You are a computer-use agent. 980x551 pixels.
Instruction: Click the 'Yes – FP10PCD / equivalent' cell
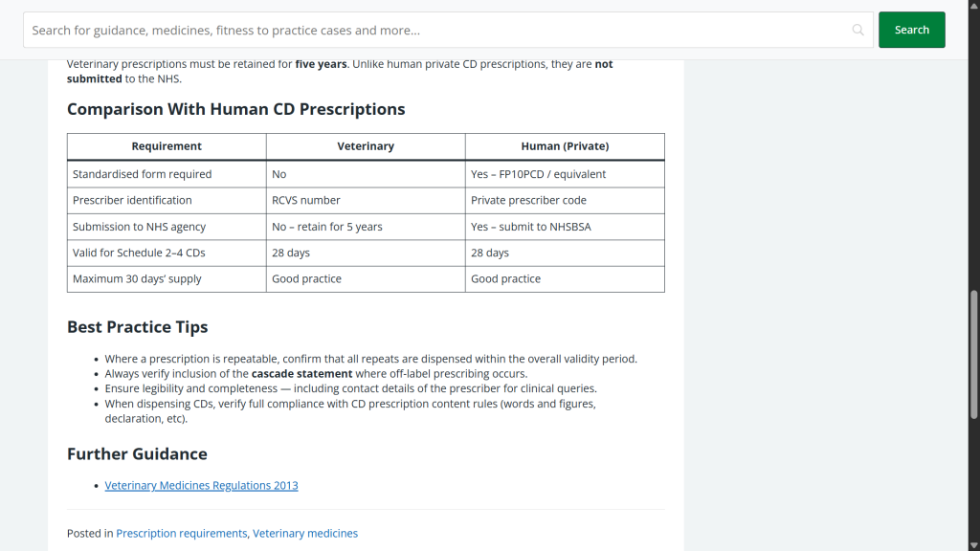tap(538, 174)
